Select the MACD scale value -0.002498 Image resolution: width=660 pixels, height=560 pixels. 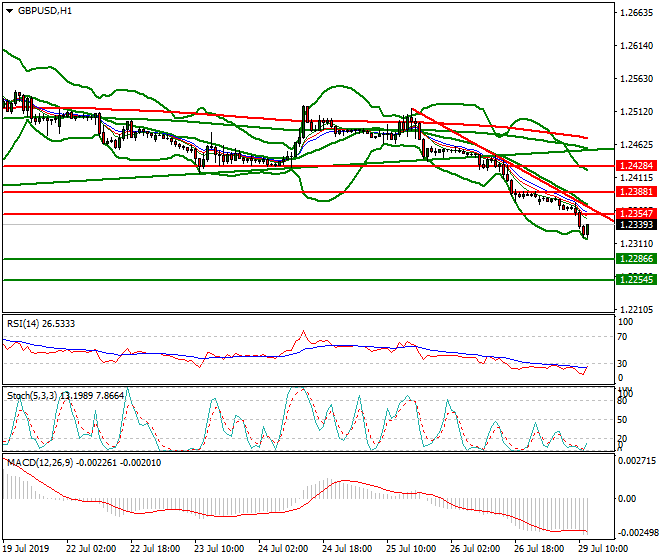(637, 533)
